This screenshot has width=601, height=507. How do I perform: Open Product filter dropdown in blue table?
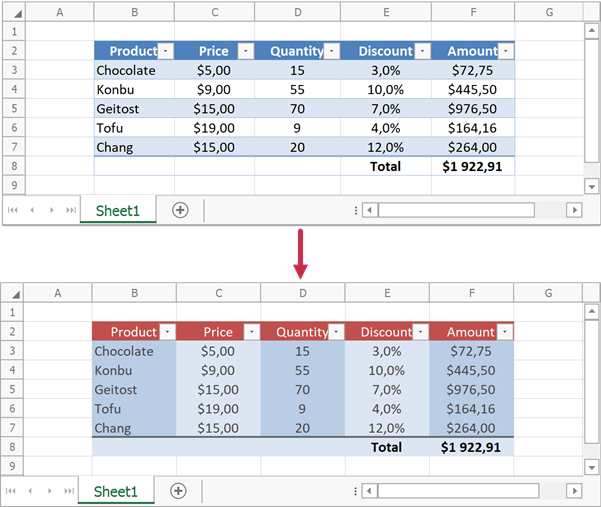[166, 51]
